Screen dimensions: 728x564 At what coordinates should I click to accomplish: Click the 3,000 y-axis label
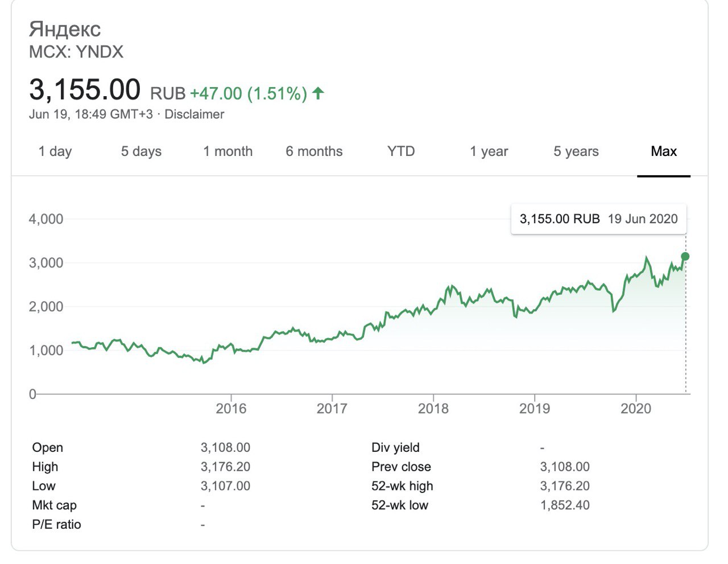pyautogui.click(x=46, y=263)
